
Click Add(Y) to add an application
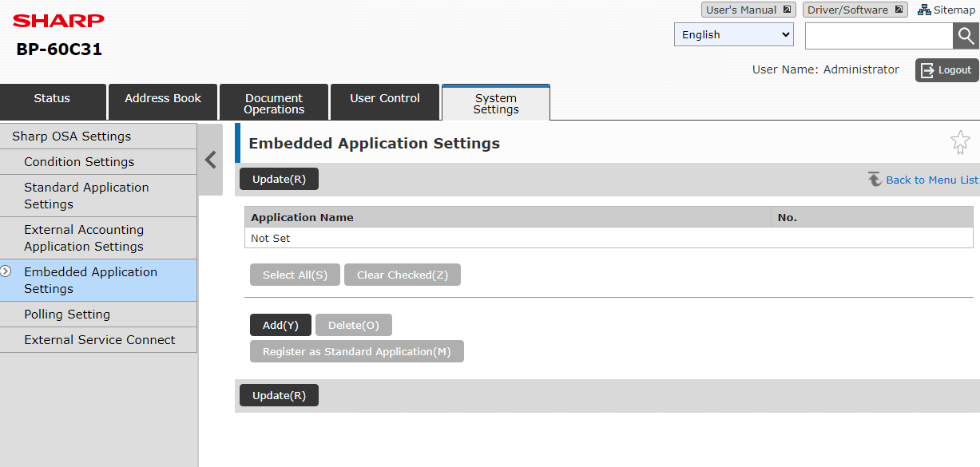pyautogui.click(x=280, y=326)
